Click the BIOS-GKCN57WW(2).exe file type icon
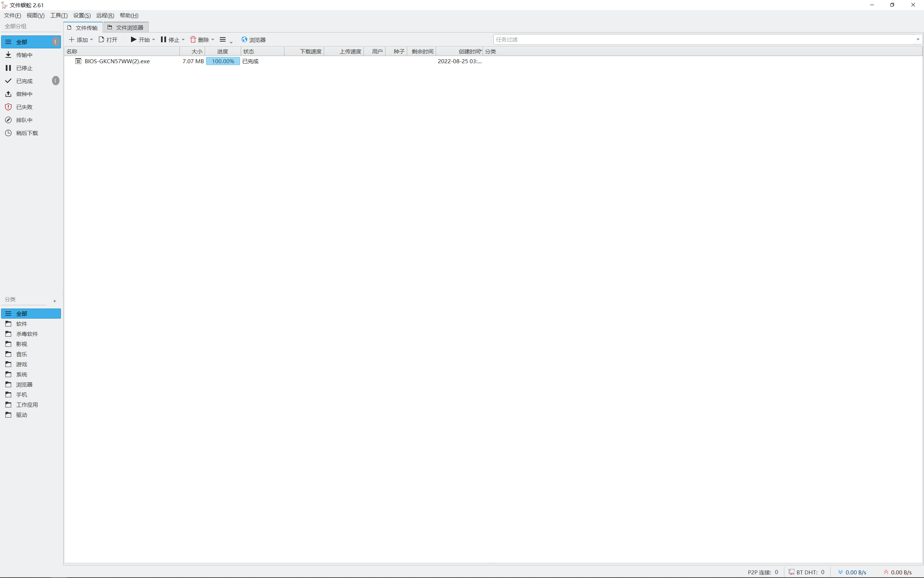 [x=78, y=61]
